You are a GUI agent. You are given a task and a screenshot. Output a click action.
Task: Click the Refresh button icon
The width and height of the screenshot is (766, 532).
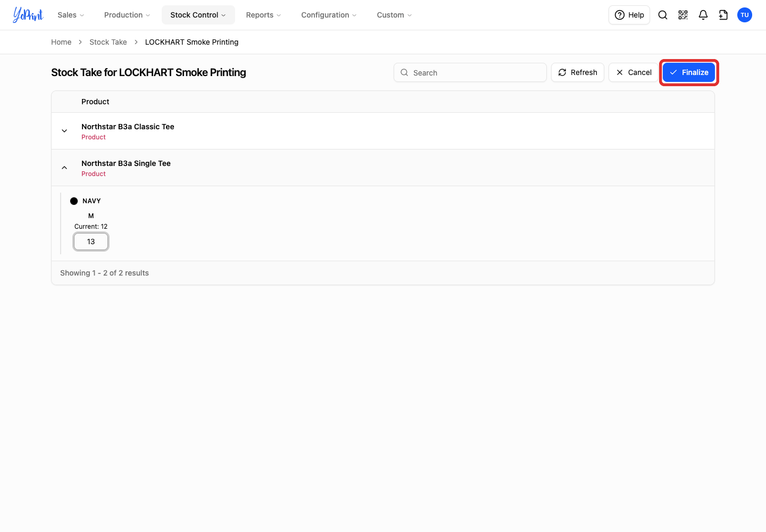pos(562,72)
